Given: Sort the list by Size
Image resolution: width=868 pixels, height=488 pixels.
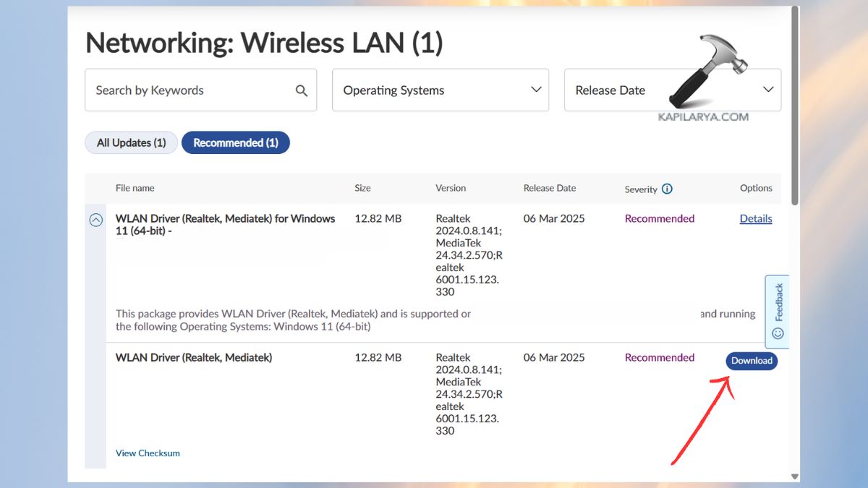Looking at the screenshot, I should coord(362,188).
